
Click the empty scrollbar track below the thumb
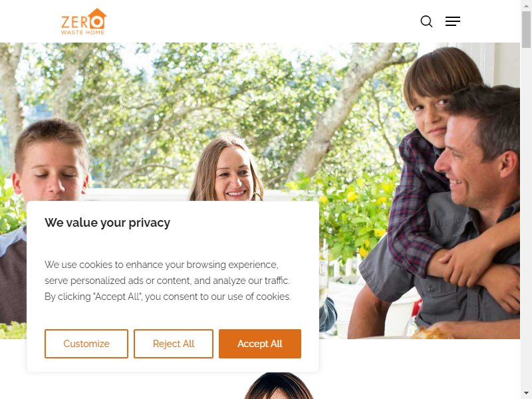tap(526, 217)
